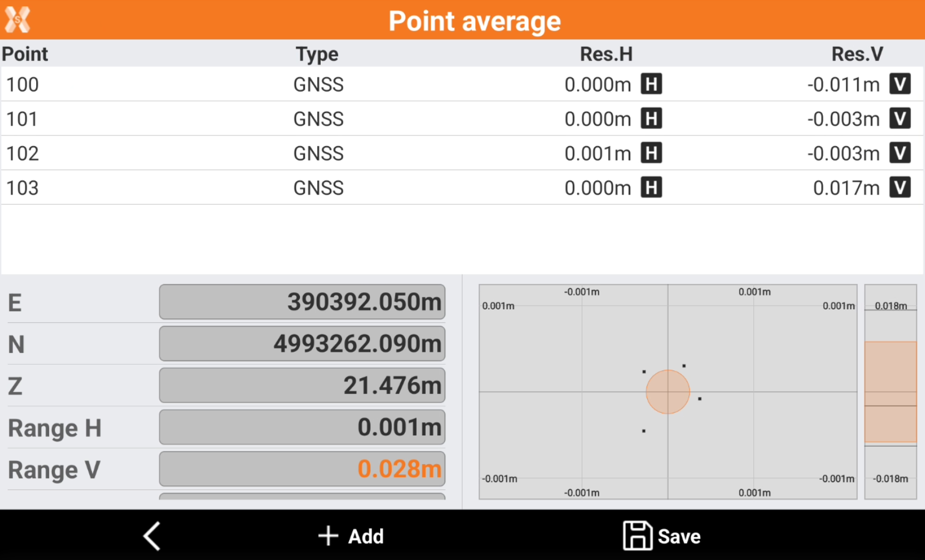Toggle vertical V for point 100

point(900,85)
